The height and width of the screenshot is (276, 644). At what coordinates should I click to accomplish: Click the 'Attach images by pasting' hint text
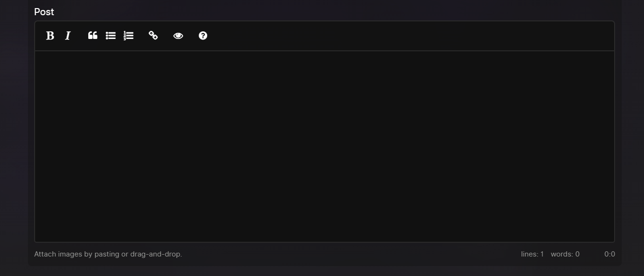(x=108, y=254)
